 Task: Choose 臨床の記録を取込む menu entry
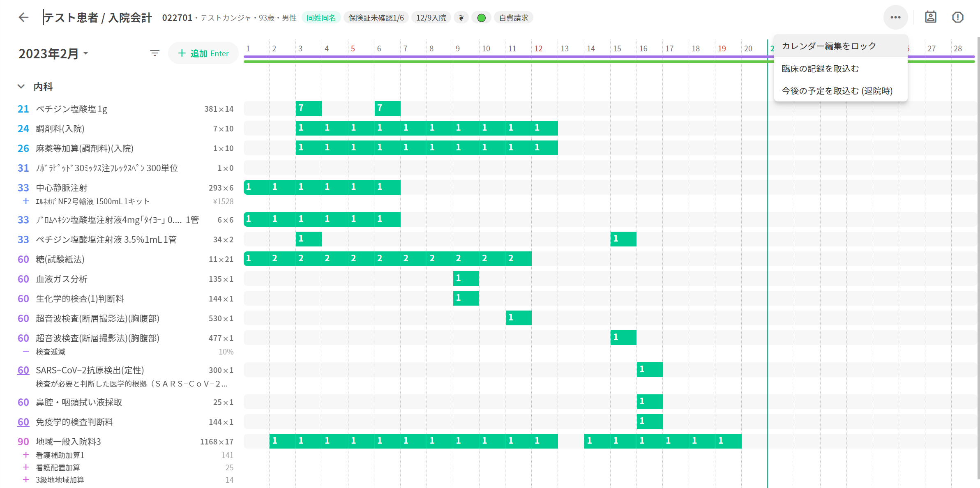[x=820, y=69]
